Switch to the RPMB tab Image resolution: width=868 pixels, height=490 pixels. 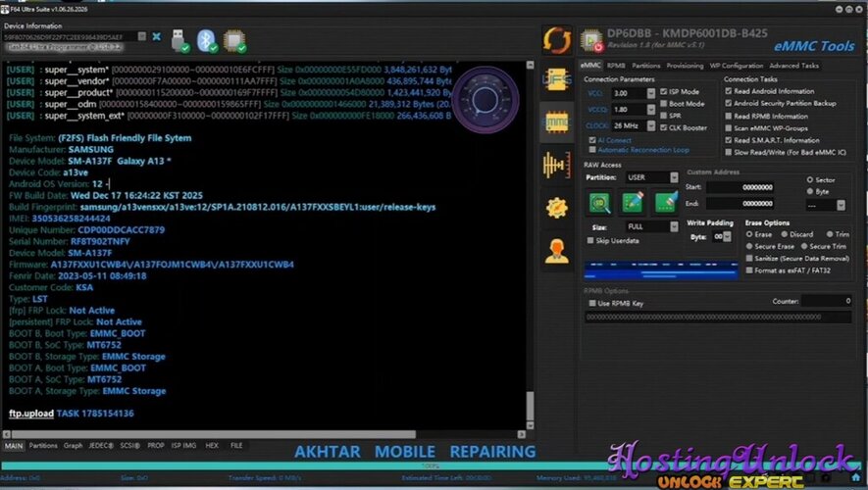pyautogui.click(x=616, y=66)
